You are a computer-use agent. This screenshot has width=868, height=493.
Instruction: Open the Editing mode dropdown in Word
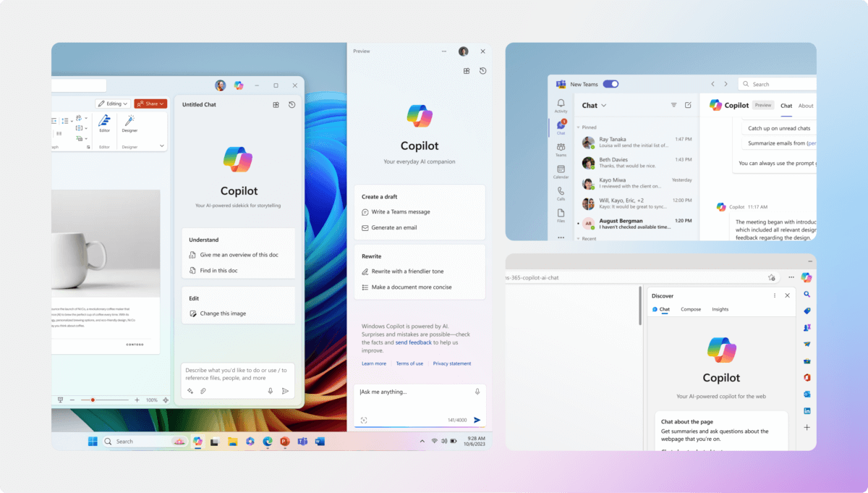point(113,104)
